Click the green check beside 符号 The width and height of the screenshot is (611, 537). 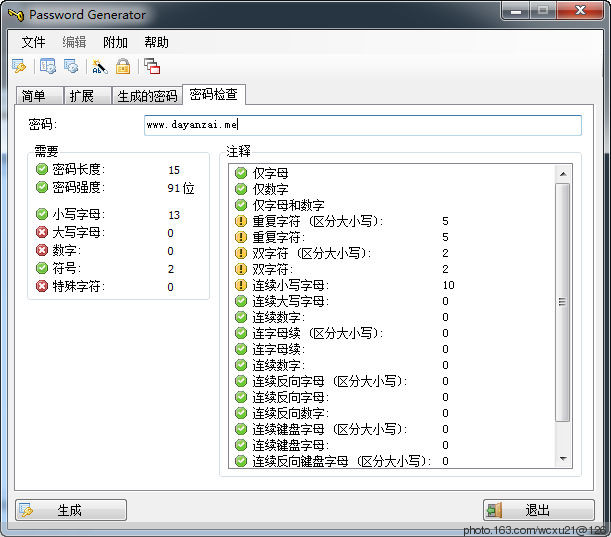click(x=42, y=268)
